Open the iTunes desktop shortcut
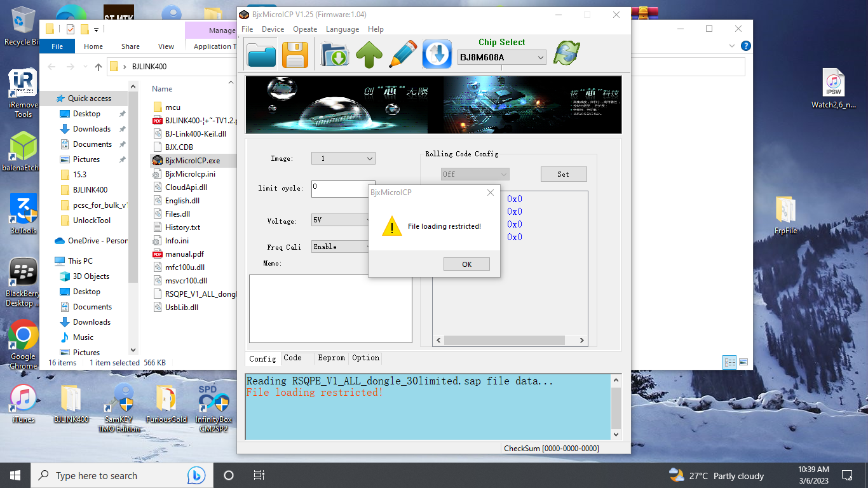 point(24,403)
